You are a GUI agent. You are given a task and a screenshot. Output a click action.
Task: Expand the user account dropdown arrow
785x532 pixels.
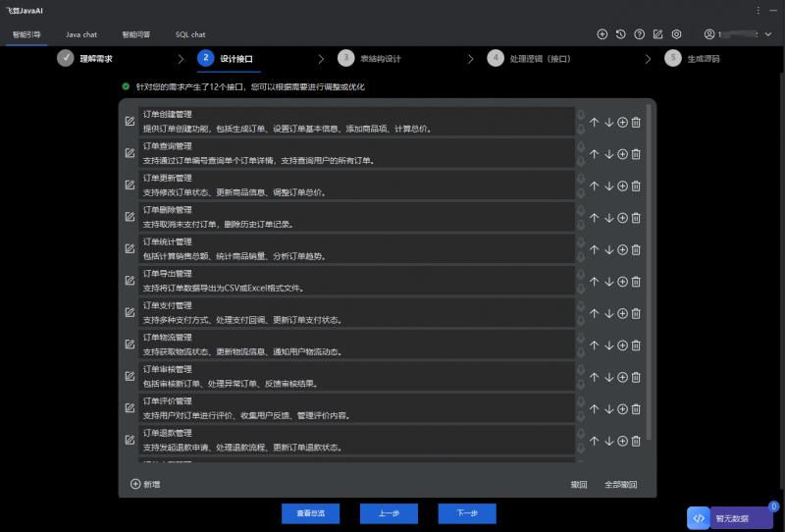tap(768, 34)
